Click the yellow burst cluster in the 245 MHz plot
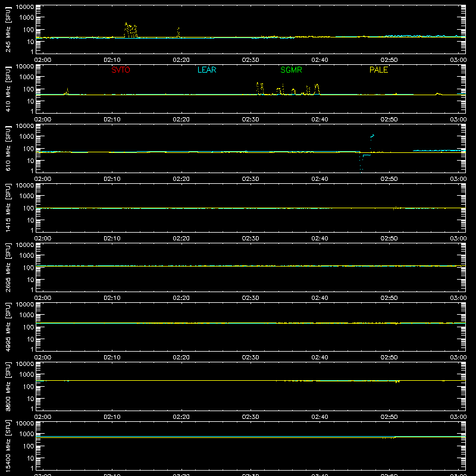This screenshot has width=476, height=476. click(x=130, y=30)
